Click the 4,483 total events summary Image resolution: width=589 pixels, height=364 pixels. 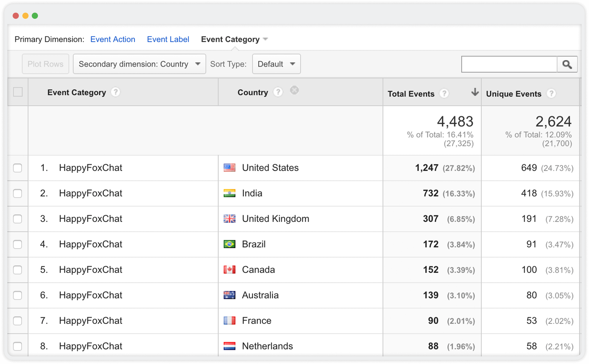(x=455, y=121)
